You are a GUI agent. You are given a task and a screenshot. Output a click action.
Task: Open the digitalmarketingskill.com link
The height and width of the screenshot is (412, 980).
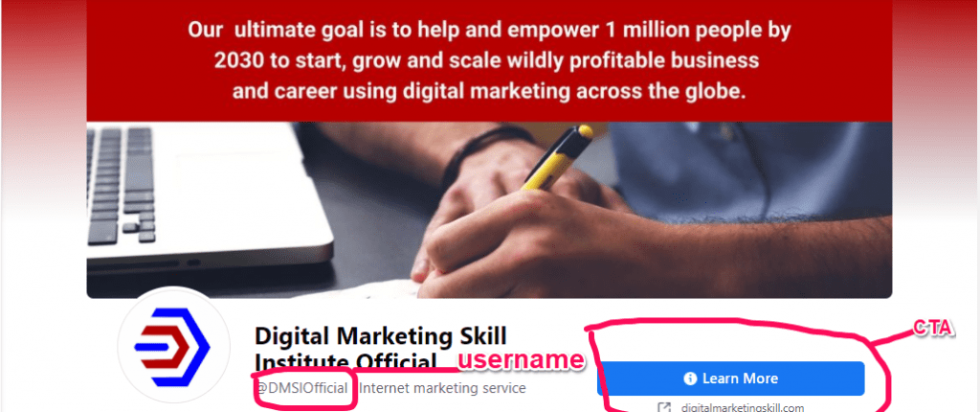pos(743,407)
